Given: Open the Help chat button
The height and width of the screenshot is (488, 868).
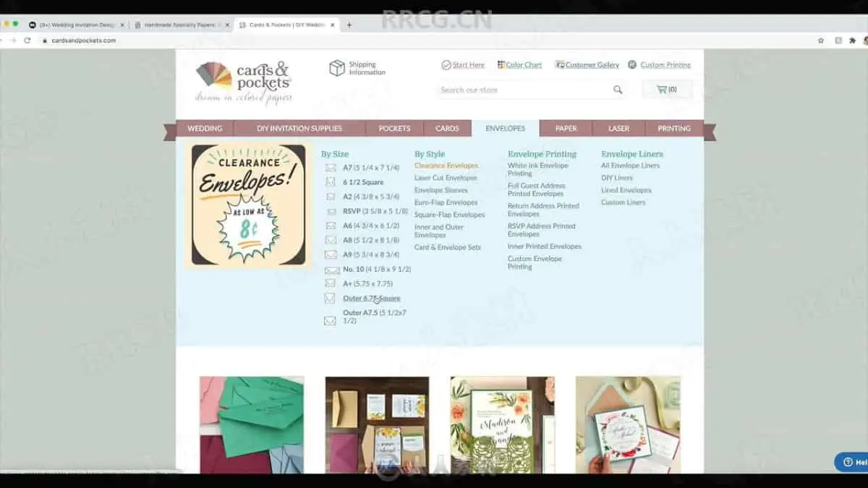Looking at the screenshot, I should (x=852, y=462).
